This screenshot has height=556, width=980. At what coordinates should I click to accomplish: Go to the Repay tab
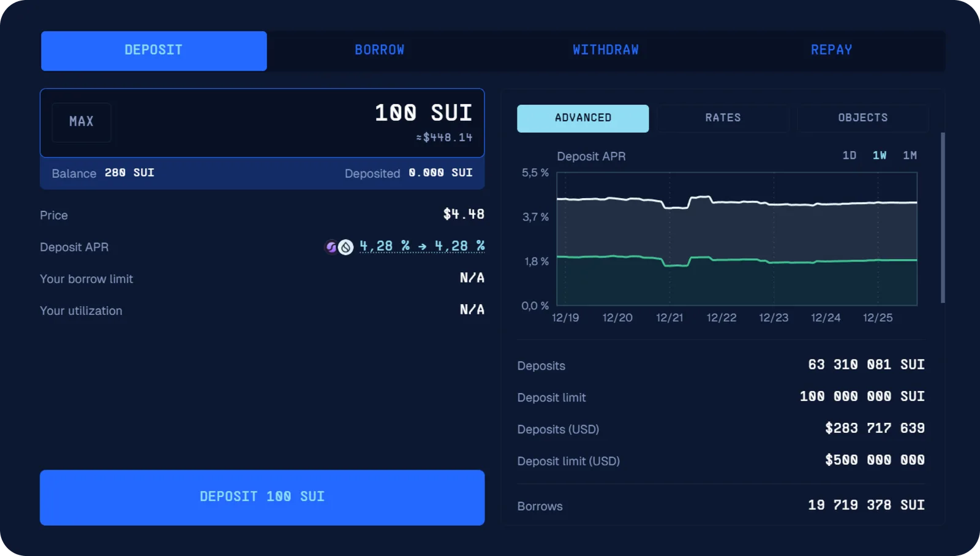(x=832, y=51)
